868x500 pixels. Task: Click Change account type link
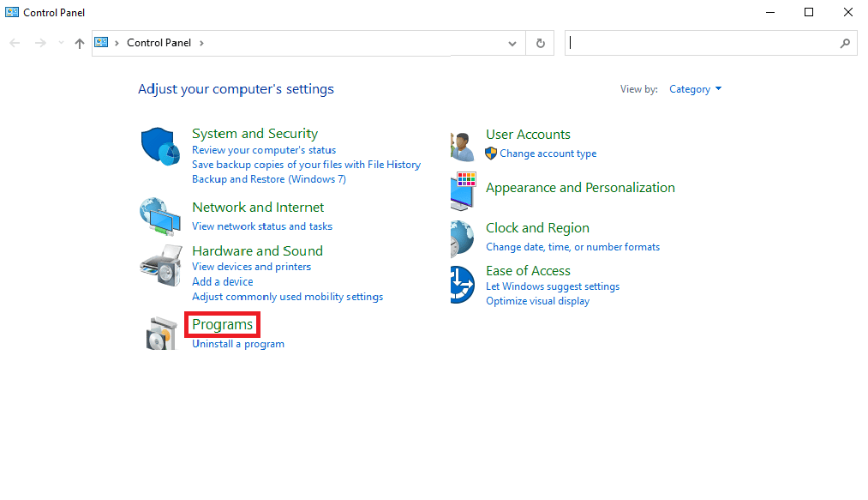[548, 154]
